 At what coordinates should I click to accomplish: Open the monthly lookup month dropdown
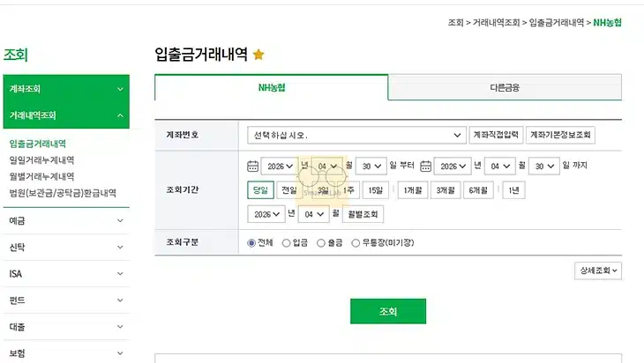click(x=314, y=214)
